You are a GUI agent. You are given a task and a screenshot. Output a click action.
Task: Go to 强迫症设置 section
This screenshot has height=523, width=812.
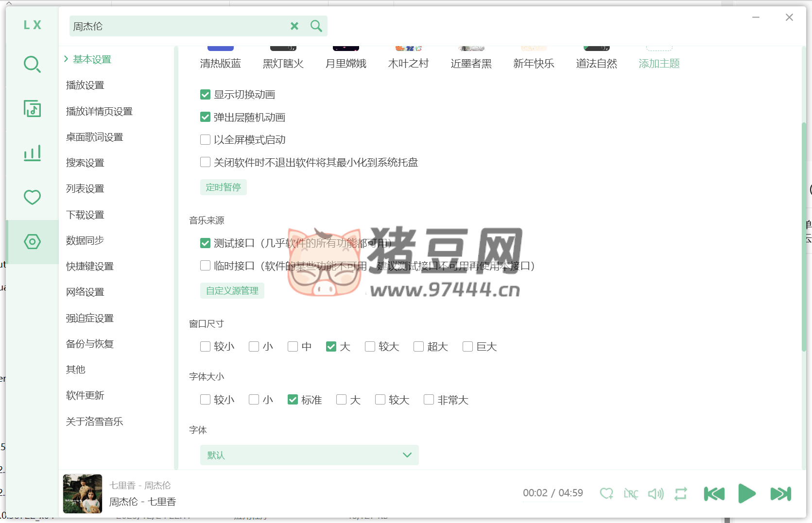[90, 318]
